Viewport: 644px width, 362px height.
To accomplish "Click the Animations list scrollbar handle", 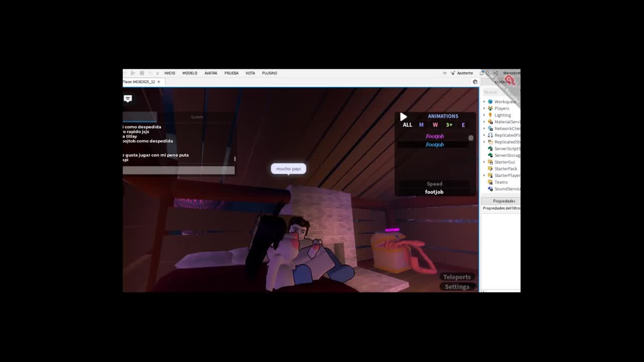I will pos(471,138).
